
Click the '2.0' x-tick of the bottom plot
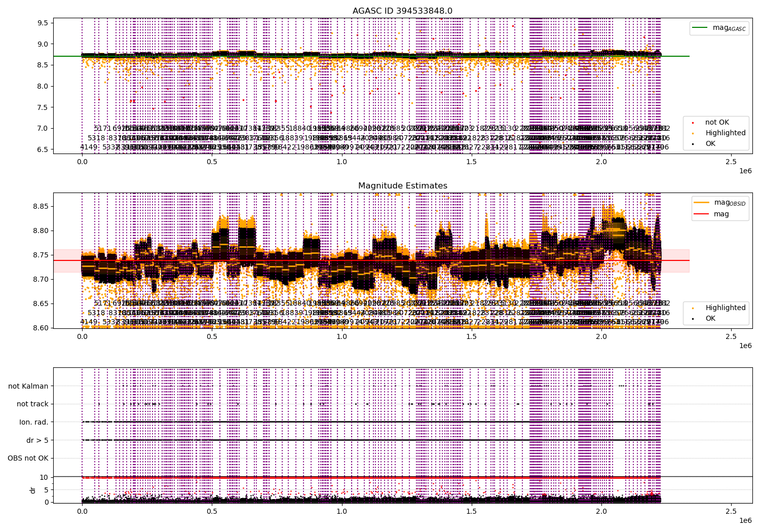point(601,512)
